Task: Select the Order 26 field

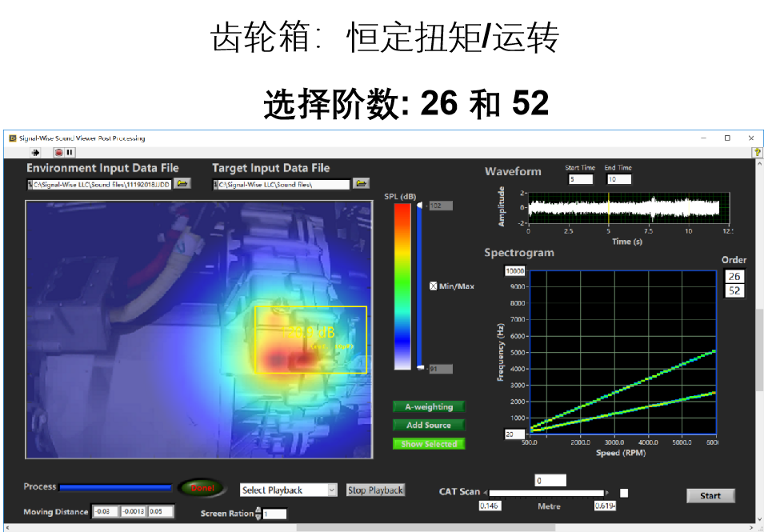Action: [x=734, y=276]
